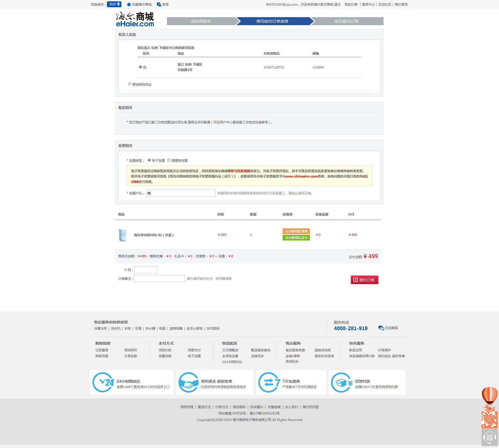Click the WeChat 微信 icon
This screenshot has width=499, height=448.
pos(159,4)
